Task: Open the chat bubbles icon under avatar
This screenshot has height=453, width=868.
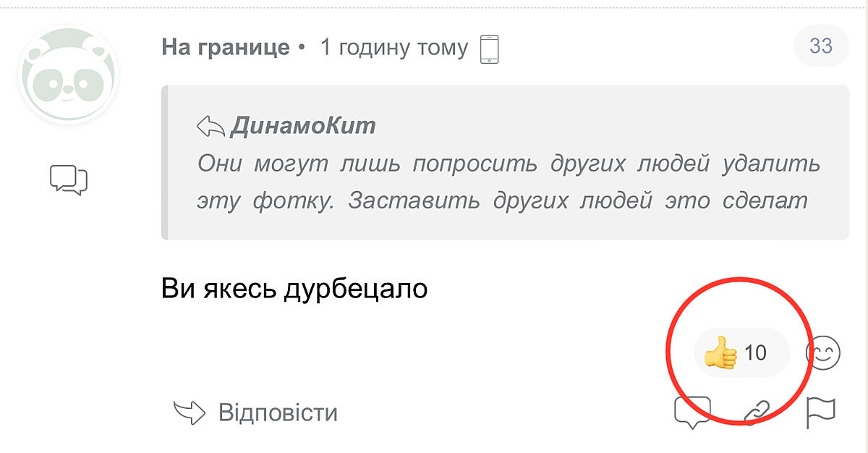Action: coord(69,179)
